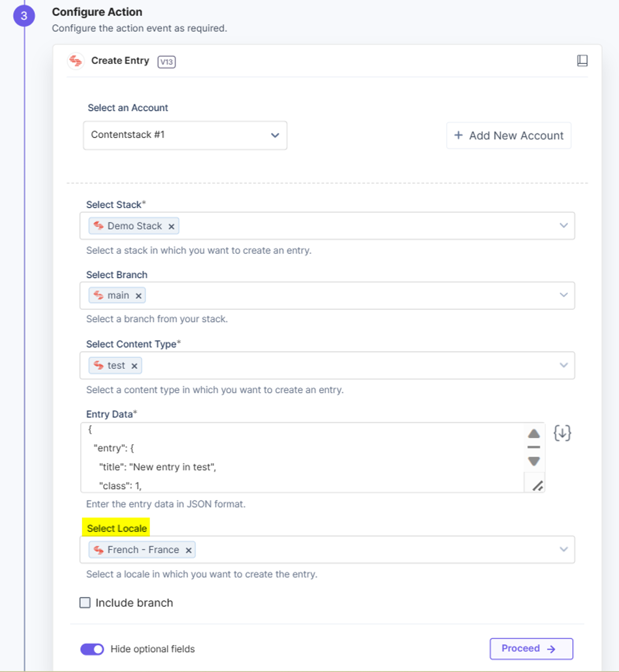
Task: Expand the Select Content Type dropdown chevron
Action: (x=564, y=365)
